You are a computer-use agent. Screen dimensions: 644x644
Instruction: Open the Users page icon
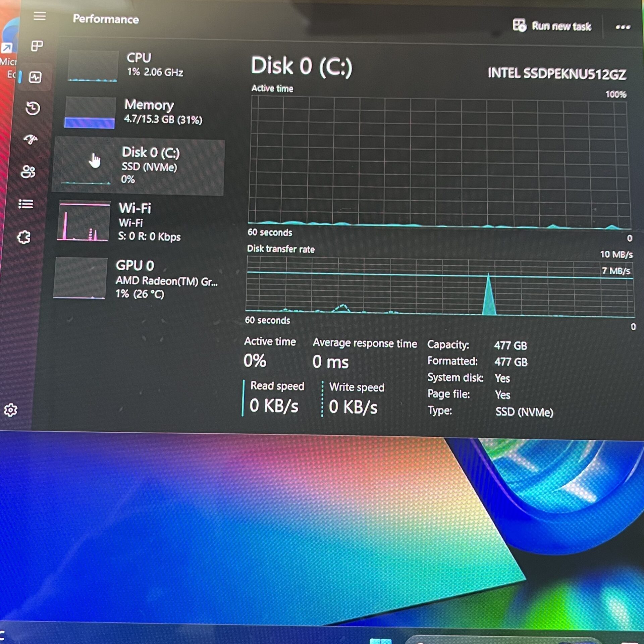[28, 171]
